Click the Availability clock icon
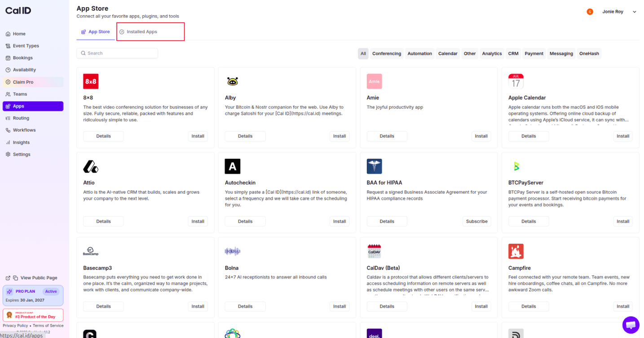Viewport: 644px width, 338px height. coord(8,70)
